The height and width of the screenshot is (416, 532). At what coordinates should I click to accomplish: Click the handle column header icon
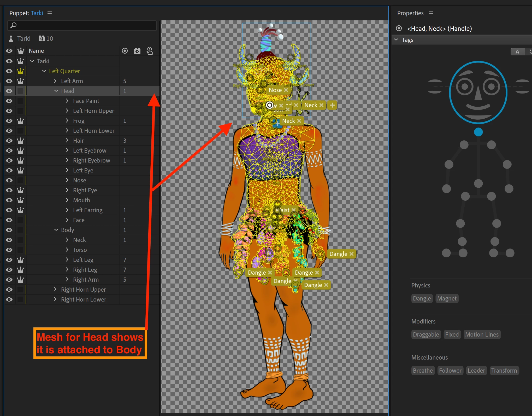point(125,51)
